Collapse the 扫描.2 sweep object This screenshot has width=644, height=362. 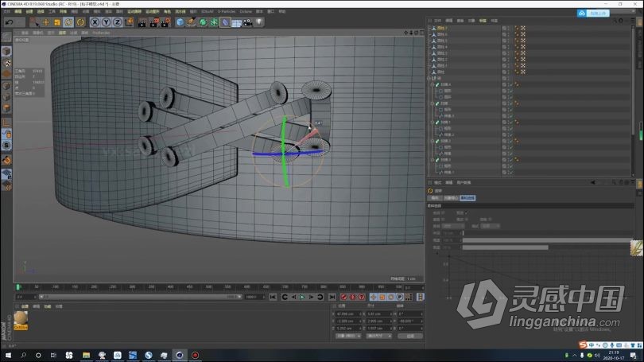tap(432, 141)
